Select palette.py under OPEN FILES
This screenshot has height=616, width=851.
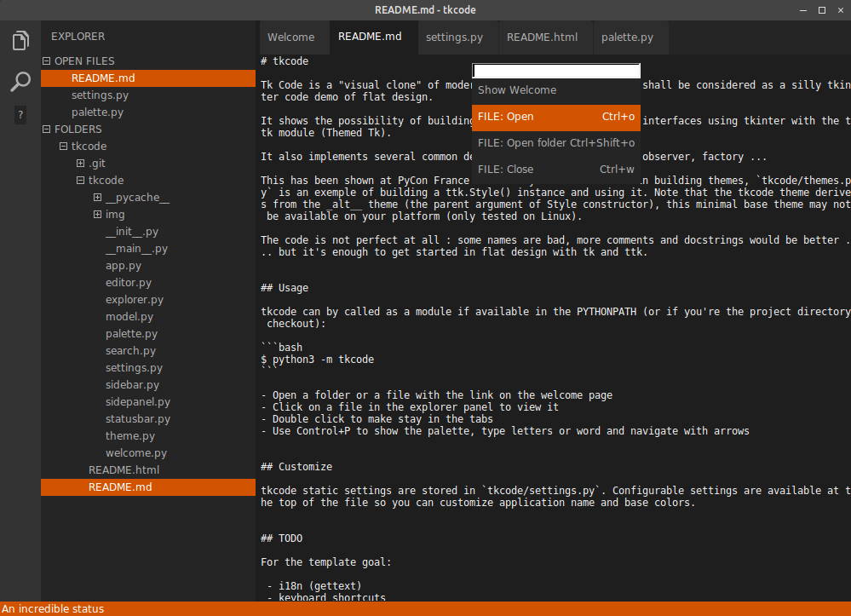pos(148,112)
